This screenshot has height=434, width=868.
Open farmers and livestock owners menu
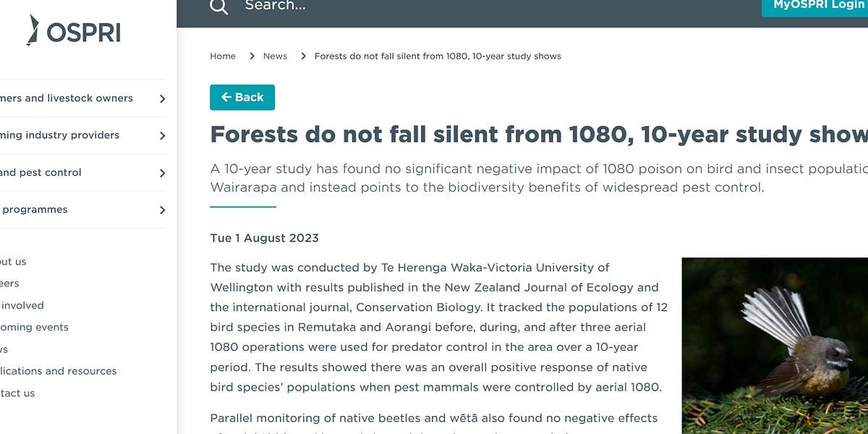[67, 98]
